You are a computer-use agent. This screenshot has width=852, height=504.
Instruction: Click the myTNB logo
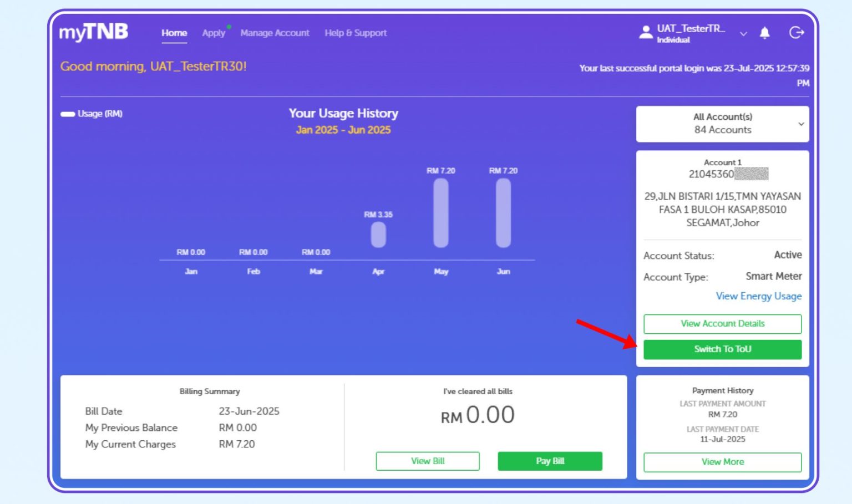pyautogui.click(x=93, y=32)
